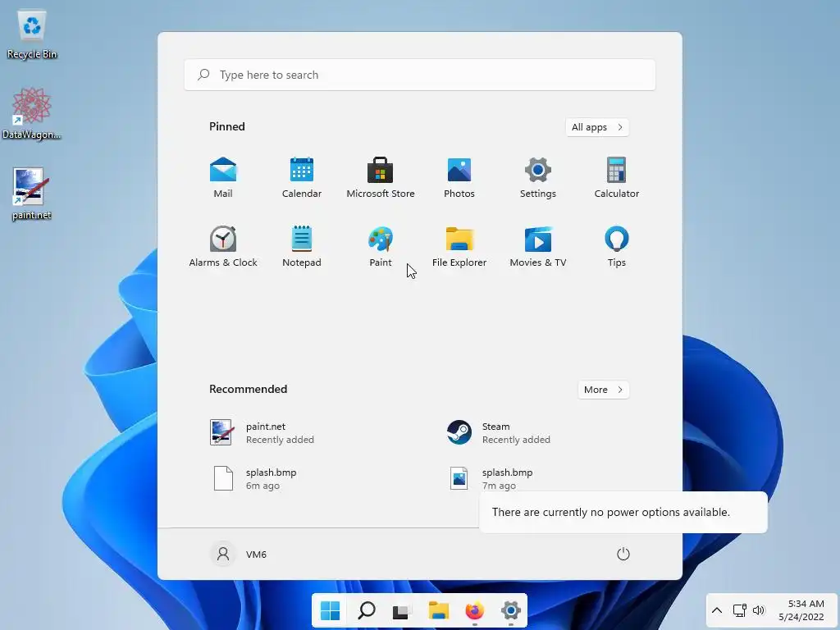Click the Windows Start button in taskbar

[x=330, y=610]
